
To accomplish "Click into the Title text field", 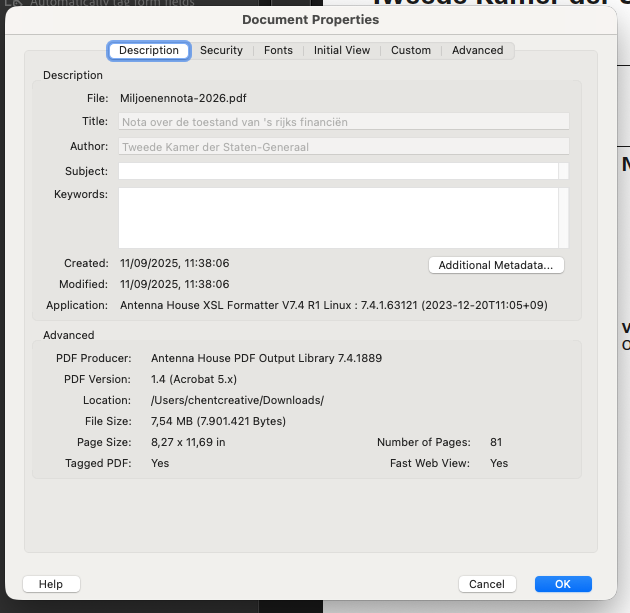I will [343, 121].
